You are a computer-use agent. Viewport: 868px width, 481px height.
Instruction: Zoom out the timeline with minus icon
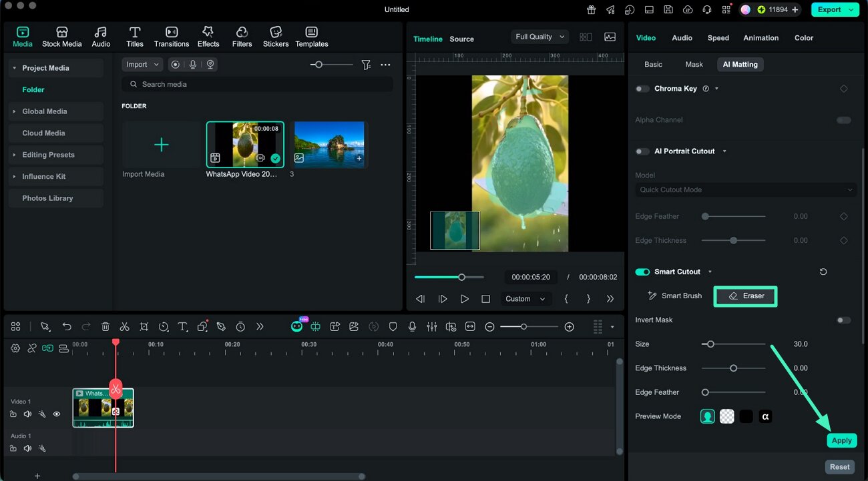489,326
